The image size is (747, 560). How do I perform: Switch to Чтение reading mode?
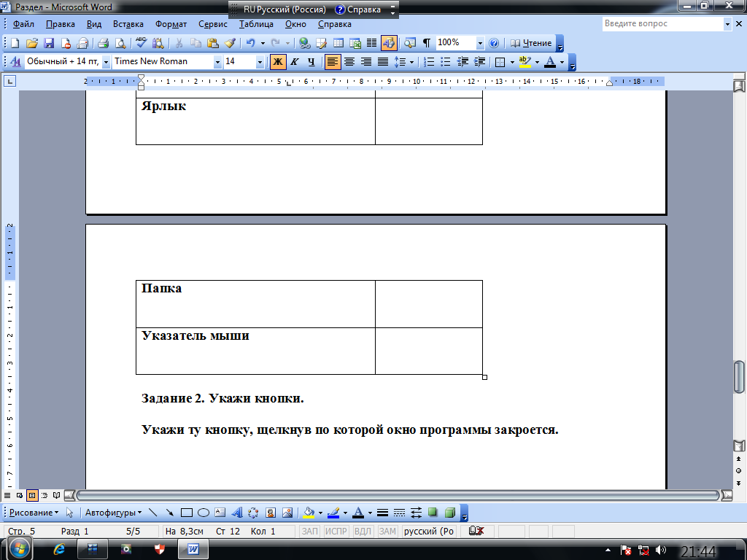(x=531, y=43)
